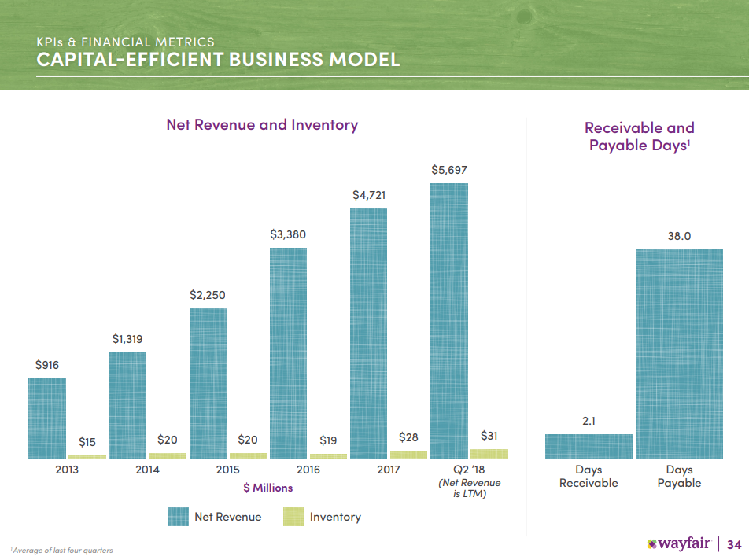Click the 'Receivable and Payable Days' chart title
The height and width of the screenshot is (560, 749).
pyautogui.click(x=639, y=136)
